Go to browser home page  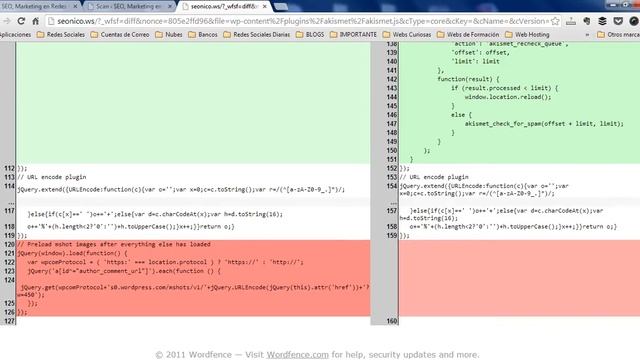(x=36, y=21)
